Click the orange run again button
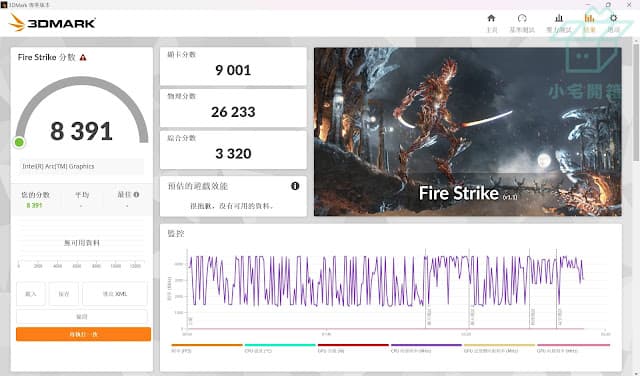 tap(83, 334)
